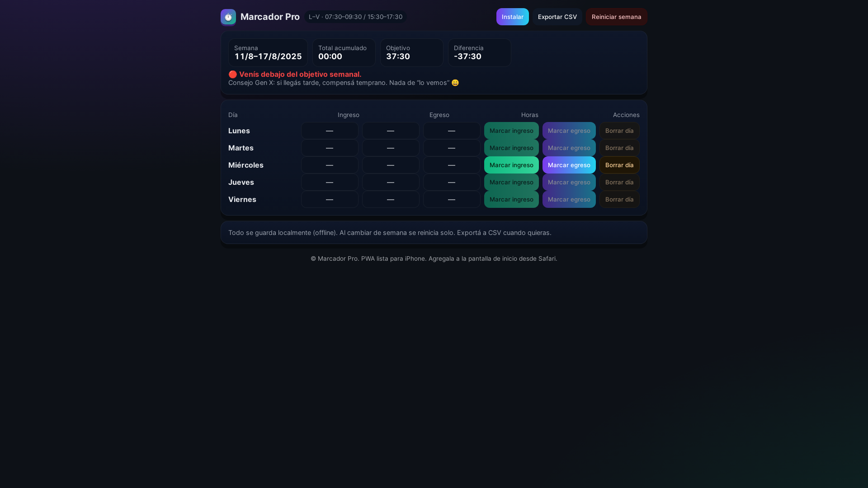Mark ingreso for Viernes
This screenshot has width=868, height=488.
coord(511,199)
